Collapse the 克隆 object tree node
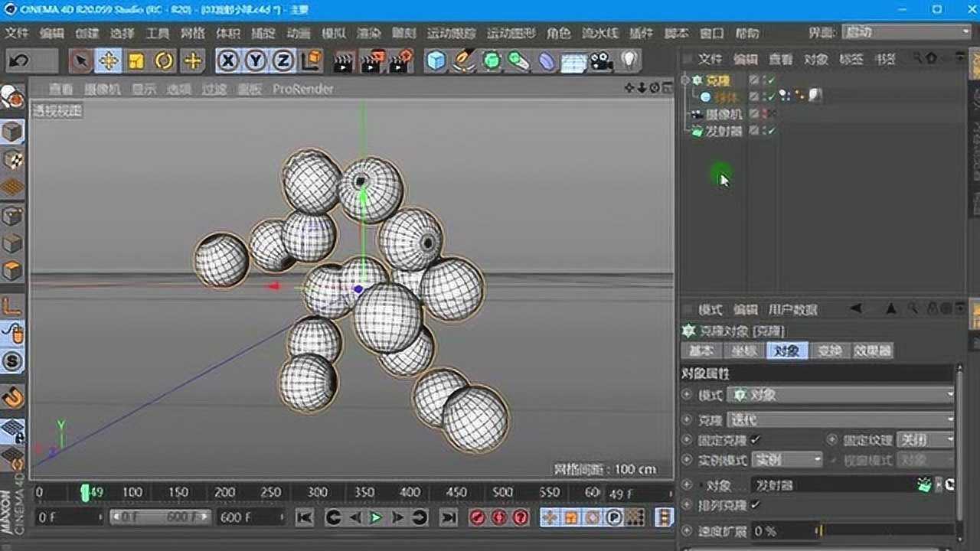The image size is (980, 551). click(x=686, y=80)
